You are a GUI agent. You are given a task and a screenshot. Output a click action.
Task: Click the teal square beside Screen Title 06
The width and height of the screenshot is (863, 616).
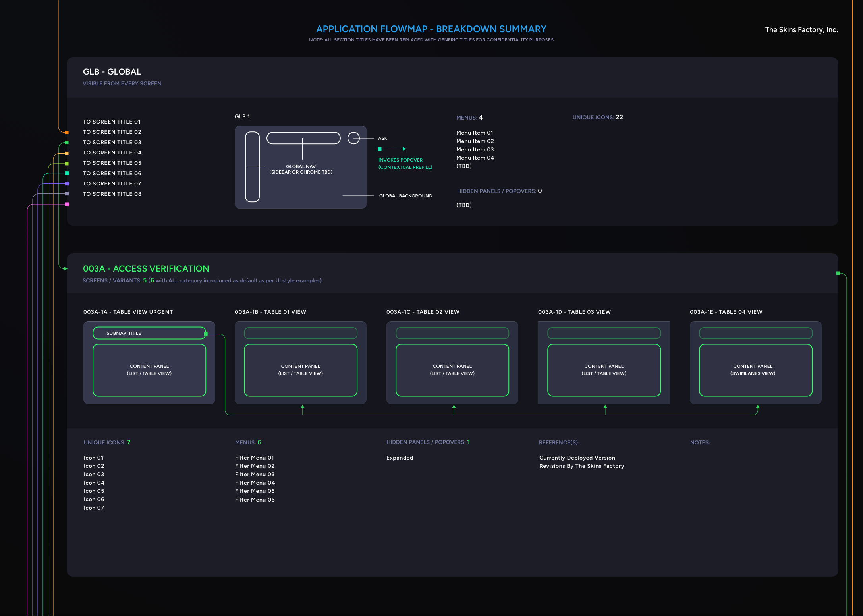pos(67,173)
